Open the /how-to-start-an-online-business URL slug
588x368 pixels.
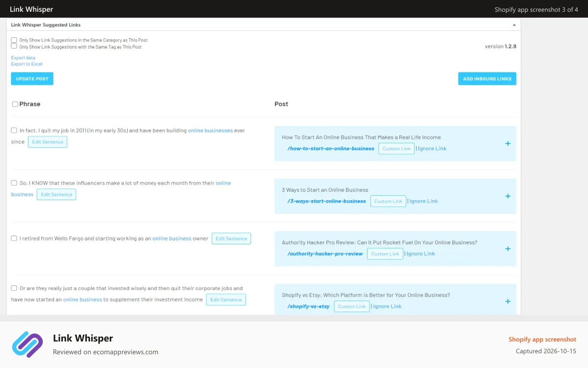331,149
